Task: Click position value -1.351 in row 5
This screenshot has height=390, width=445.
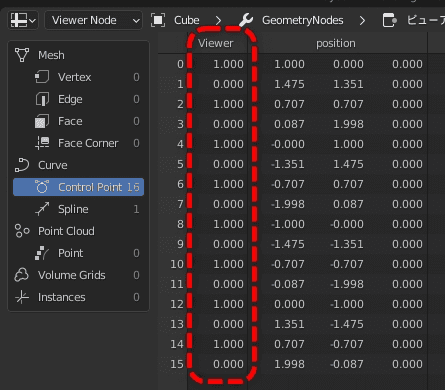Action: point(288,164)
